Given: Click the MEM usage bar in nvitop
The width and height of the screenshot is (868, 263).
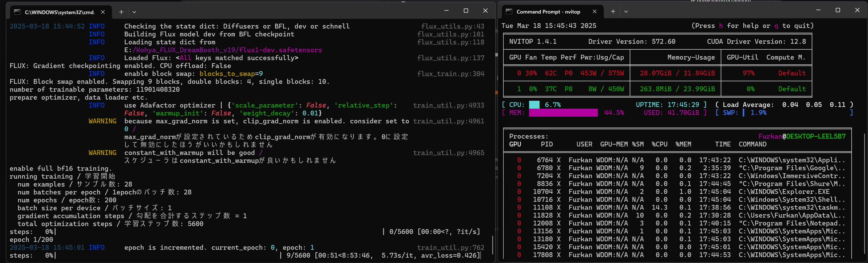Looking at the screenshot, I should click(x=563, y=113).
